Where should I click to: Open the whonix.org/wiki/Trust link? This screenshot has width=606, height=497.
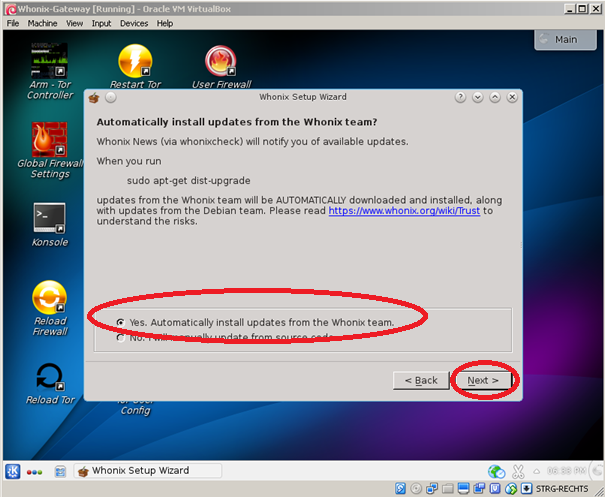point(404,211)
